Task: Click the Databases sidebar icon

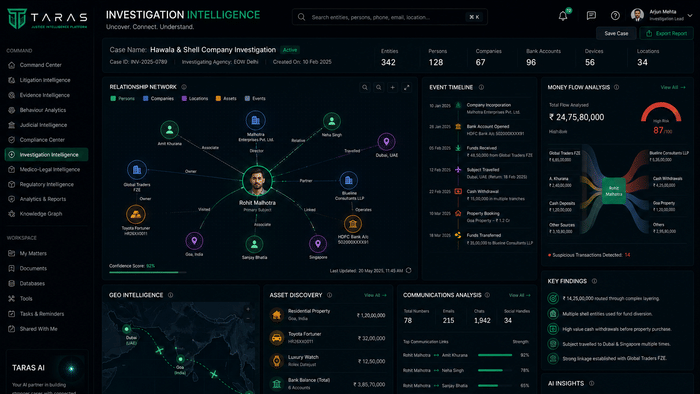Action: pyautogui.click(x=12, y=283)
